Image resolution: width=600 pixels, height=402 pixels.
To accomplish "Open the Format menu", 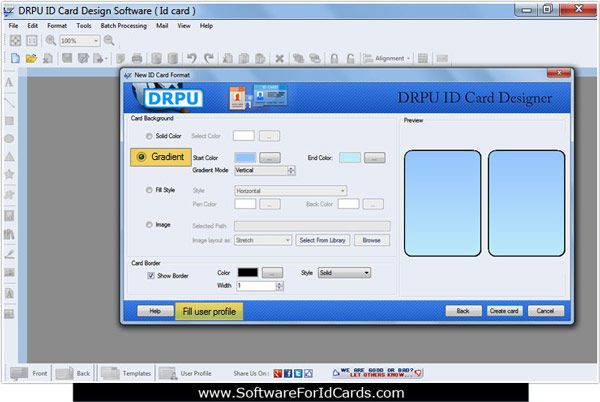I will [x=57, y=26].
